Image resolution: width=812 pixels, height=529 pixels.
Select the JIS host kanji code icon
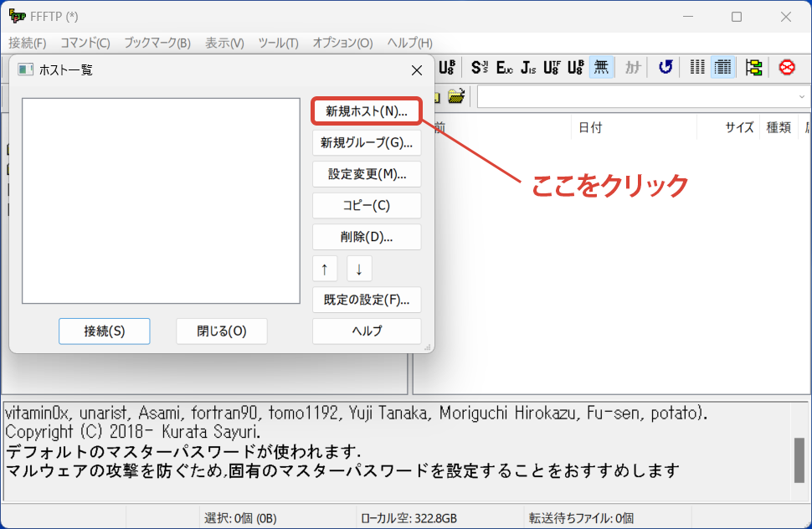pyautogui.click(x=527, y=67)
